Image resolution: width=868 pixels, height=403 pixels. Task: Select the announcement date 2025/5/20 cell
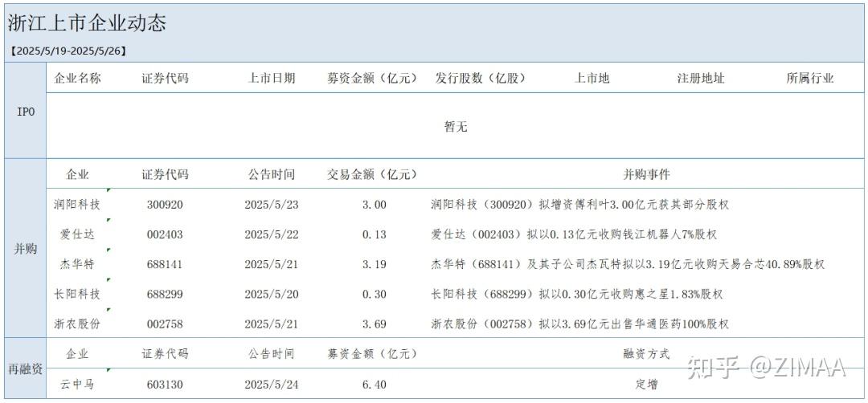click(x=271, y=295)
